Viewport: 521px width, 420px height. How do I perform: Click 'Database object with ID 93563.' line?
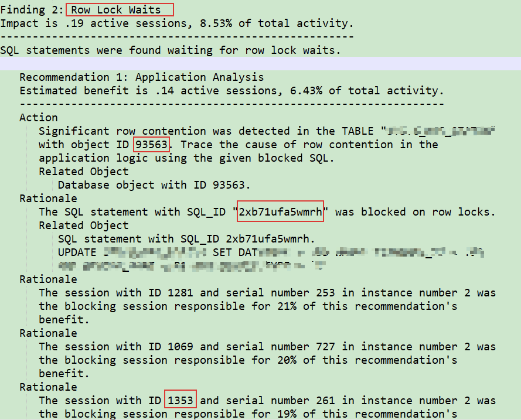pos(154,185)
